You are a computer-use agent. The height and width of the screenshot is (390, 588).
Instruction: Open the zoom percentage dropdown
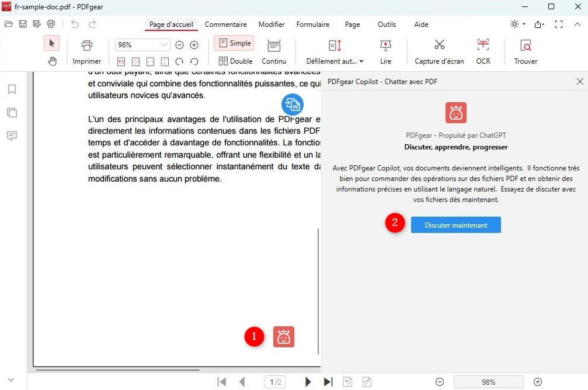click(163, 44)
